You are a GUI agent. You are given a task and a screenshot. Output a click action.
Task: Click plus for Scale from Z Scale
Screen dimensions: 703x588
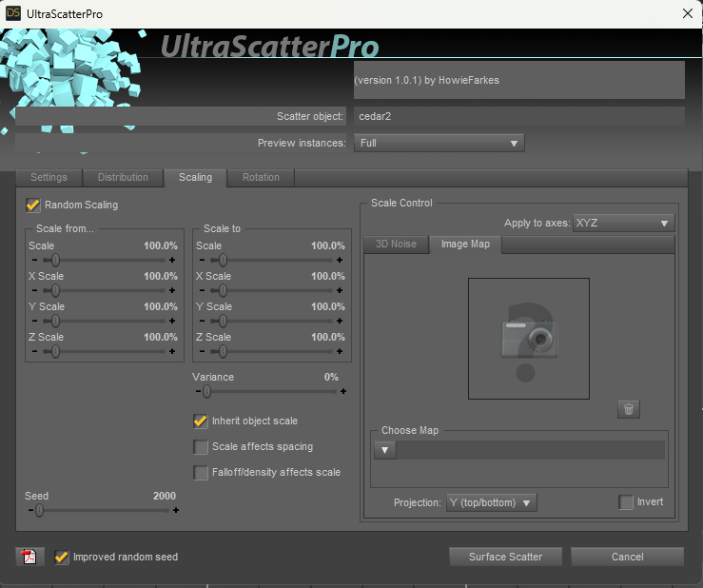click(x=172, y=351)
